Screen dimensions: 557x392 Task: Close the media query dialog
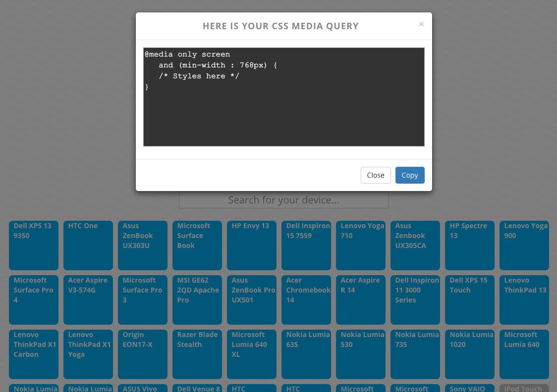coord(375,175)
